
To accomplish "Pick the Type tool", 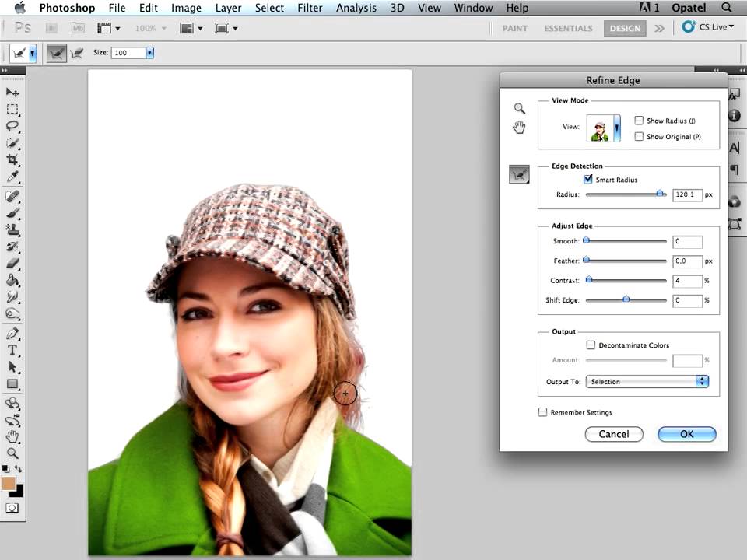I will [x=13, y=350].
